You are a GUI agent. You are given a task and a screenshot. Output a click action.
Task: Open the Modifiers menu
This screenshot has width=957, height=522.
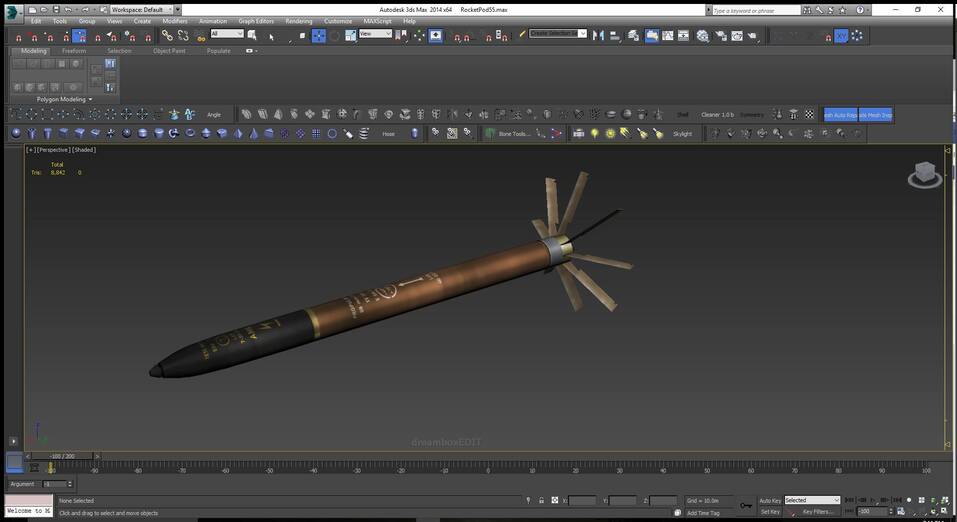coord(175,21)
